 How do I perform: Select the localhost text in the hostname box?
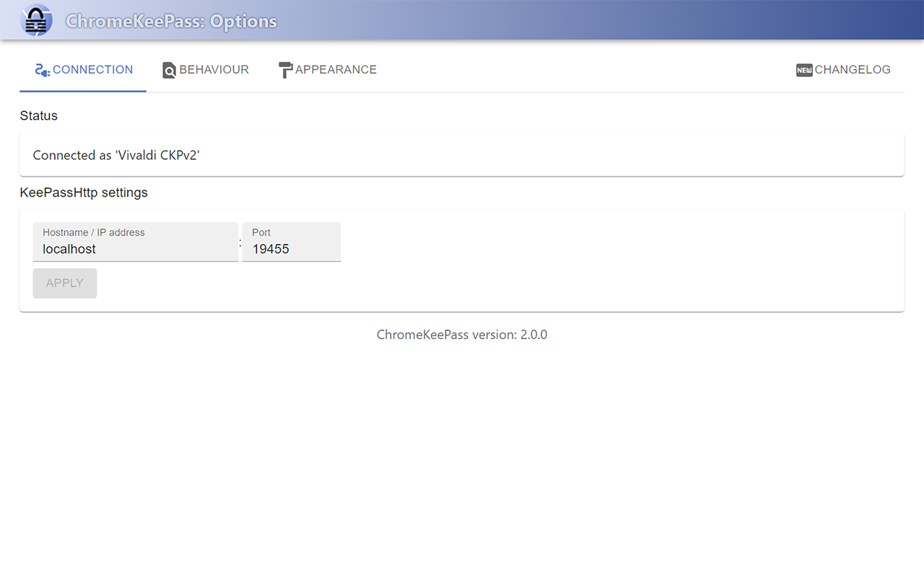69,249
